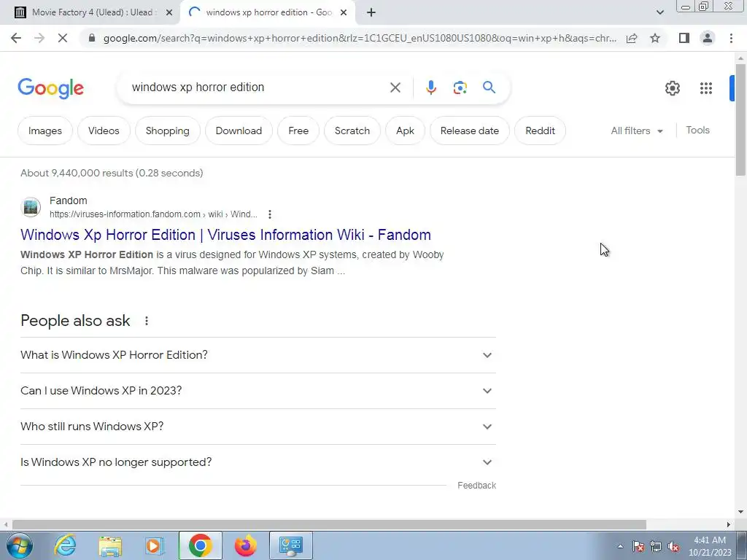The image size is (747, 560).
Task: Open the network tray icon
Action: pos(656,546)
